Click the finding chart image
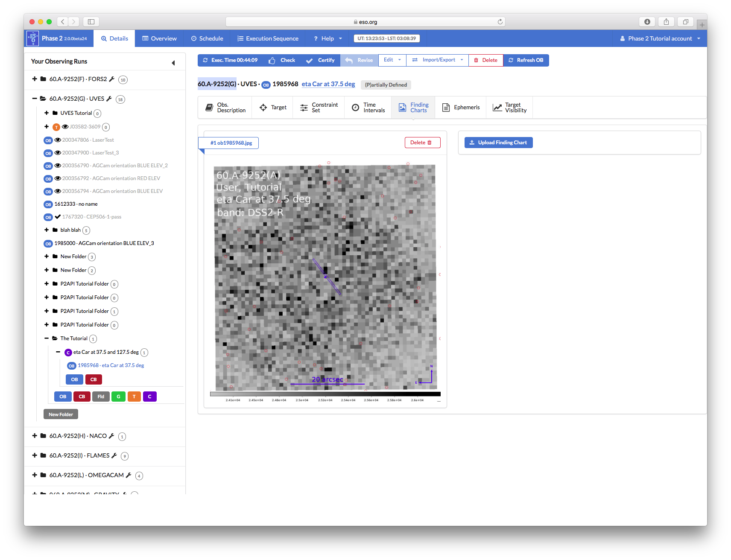The image size is (731, 560). click(x=325, y=277)
